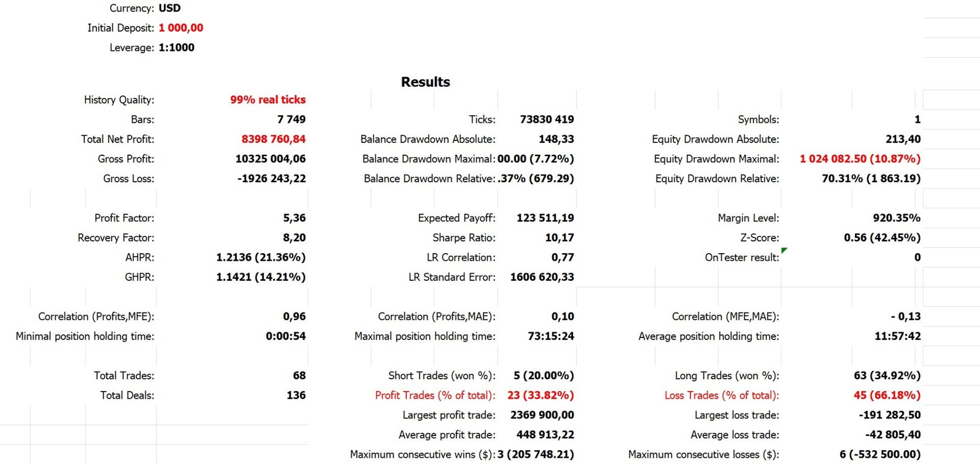This screenshot has width=980, height=464.
Task: Select the Total Net Profit value
Action: 273,139
